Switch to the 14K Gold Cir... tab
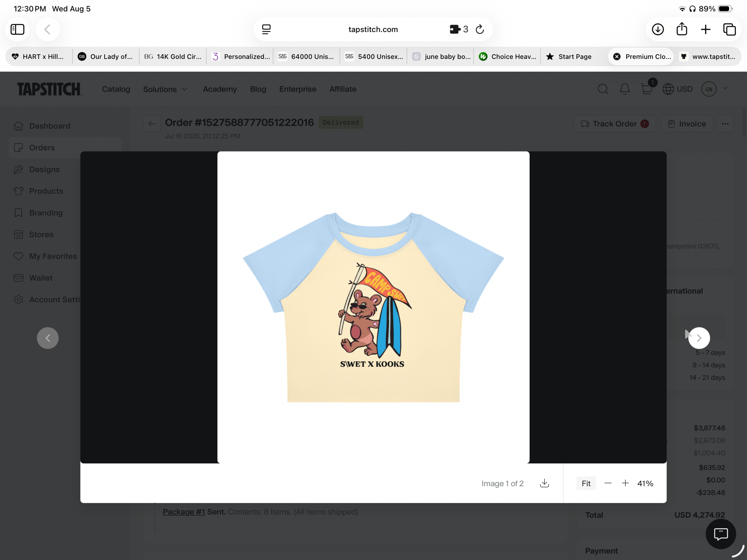This screenshot has width=747, height=560. (x=172, y=57)
